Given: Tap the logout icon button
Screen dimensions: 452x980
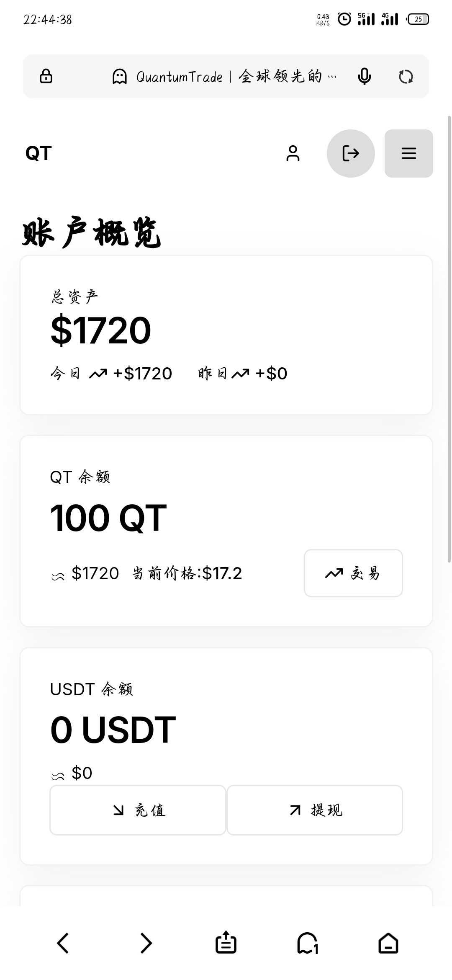Looking at the screenshot, I should tap(351, 153).
